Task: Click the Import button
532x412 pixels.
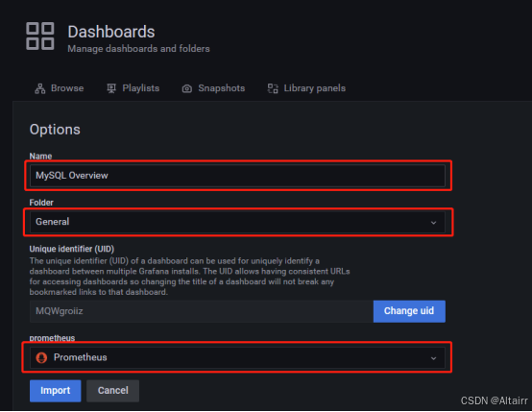Action: [x=56, y=391]
